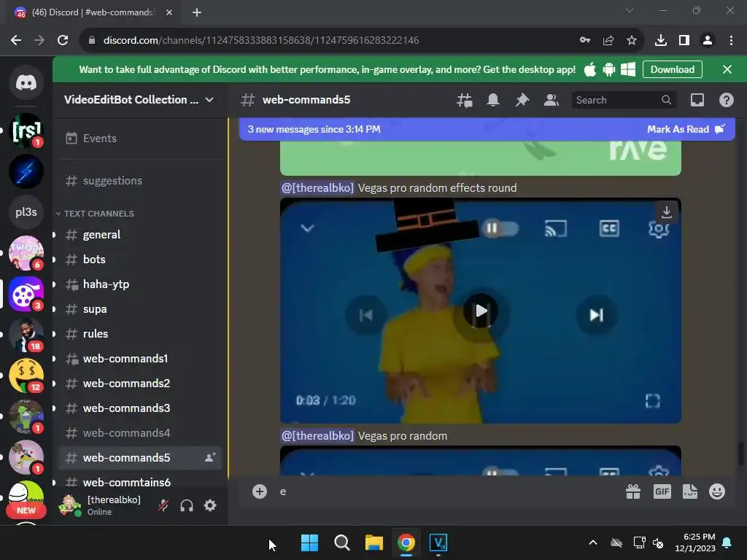This screenshot has height=560, width=747.
Task: Open the pl3s server
Action: pyautogui.click(x=26, y=212)
